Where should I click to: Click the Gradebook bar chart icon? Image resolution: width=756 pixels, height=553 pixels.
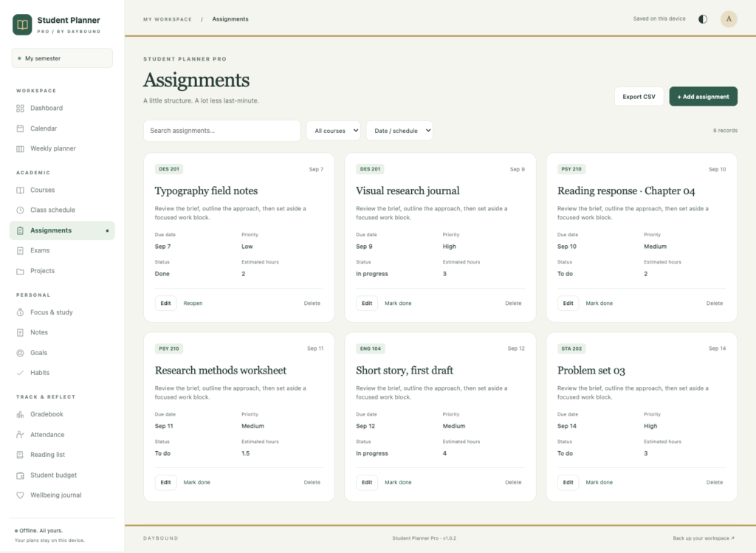(x=20, y=415)
